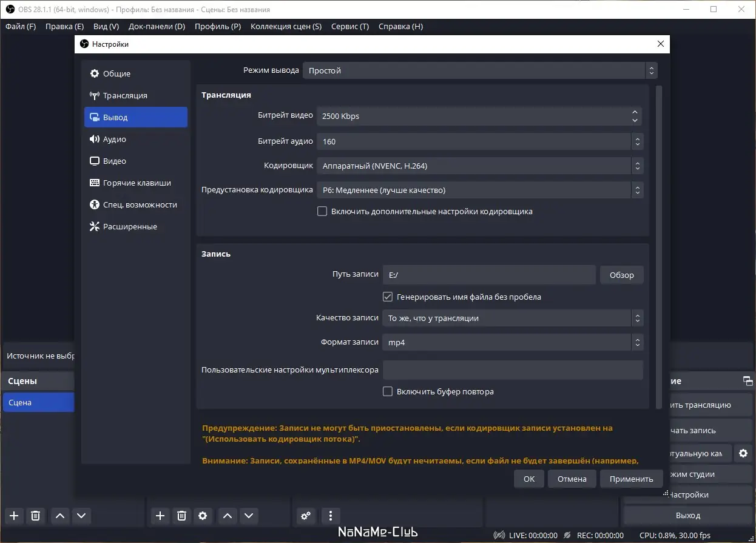Viewport: 756px width, 543px height.
Task: Remove selected scene with trash icon
Action: click(36, 516)
